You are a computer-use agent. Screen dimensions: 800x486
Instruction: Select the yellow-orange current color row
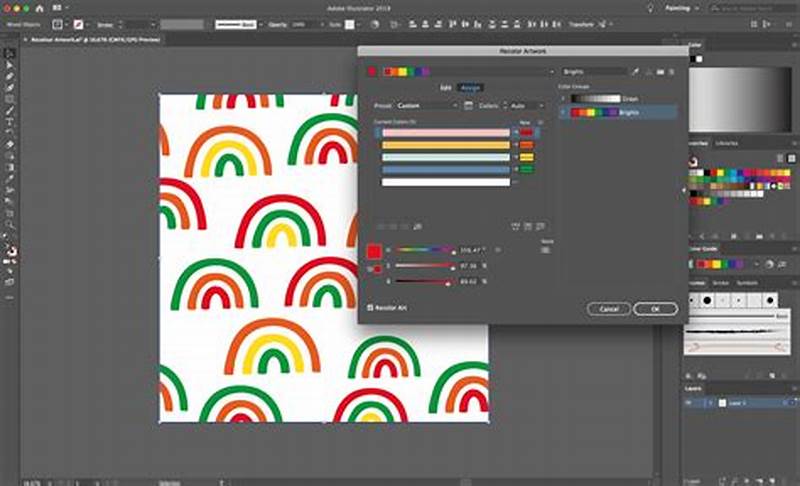point(446,145)
